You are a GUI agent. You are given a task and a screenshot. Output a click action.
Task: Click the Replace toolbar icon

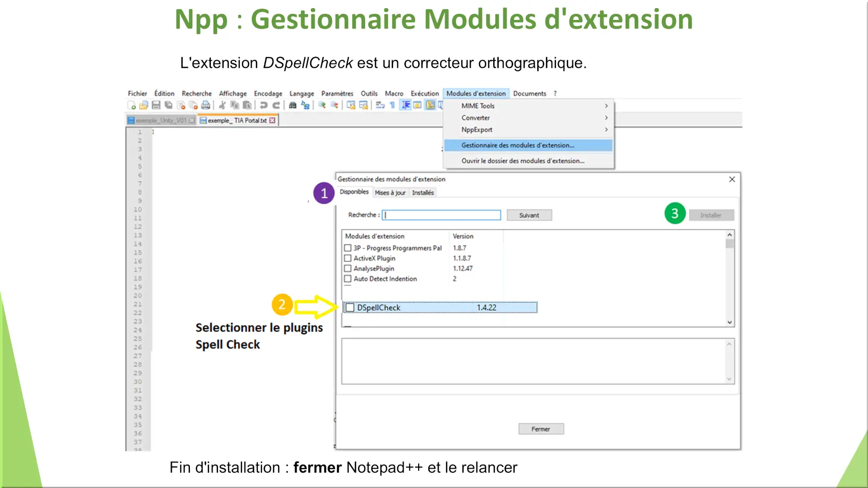(x=305, y=105)
